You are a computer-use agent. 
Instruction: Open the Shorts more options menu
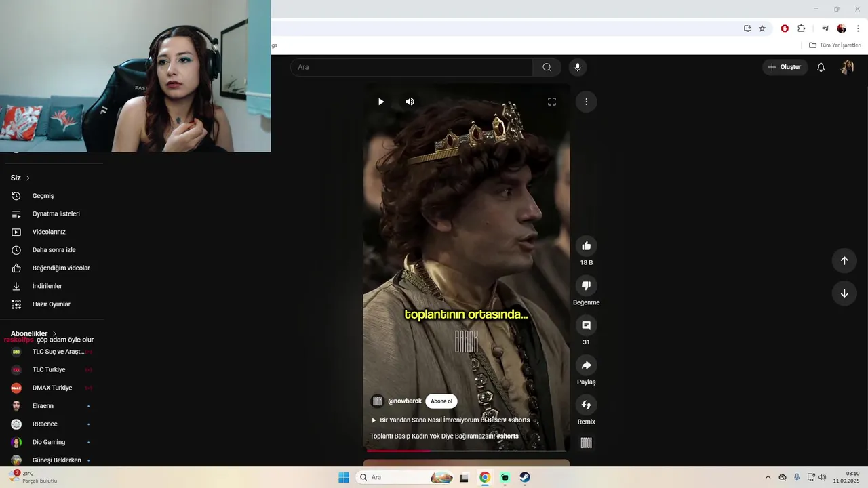pyautogui.click(x=586, y=102)
